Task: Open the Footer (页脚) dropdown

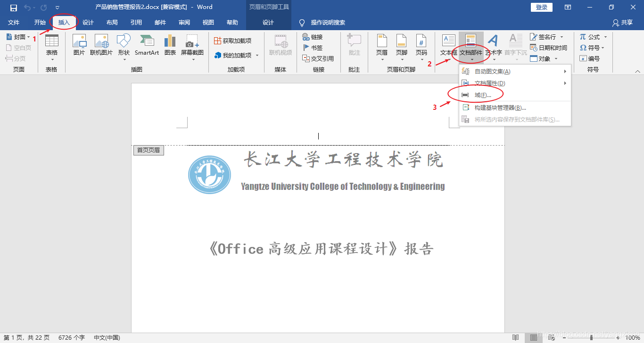Action: coord(402,48)
